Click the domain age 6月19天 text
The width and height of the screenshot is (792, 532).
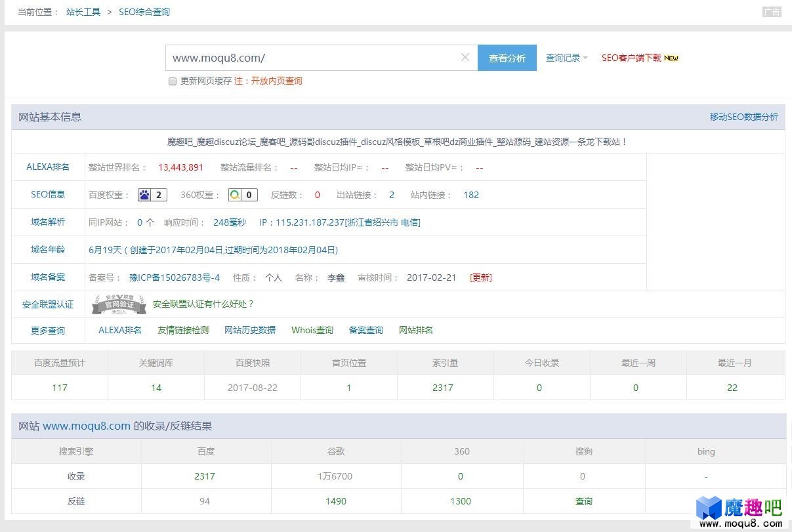click(x=105, y=250)
